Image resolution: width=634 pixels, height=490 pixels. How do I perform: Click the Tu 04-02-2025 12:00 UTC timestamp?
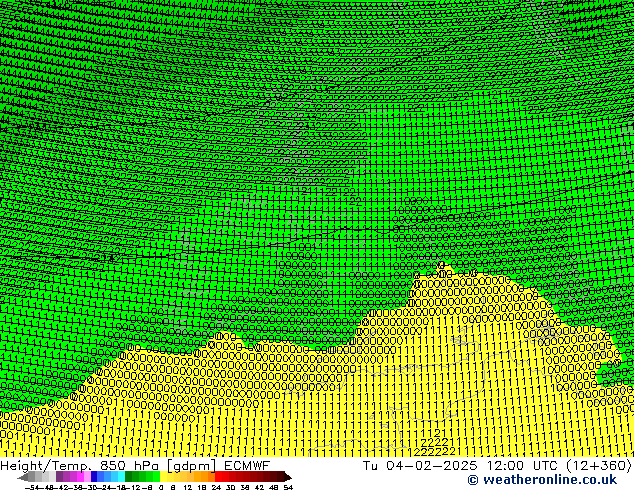tap(497, 465)
